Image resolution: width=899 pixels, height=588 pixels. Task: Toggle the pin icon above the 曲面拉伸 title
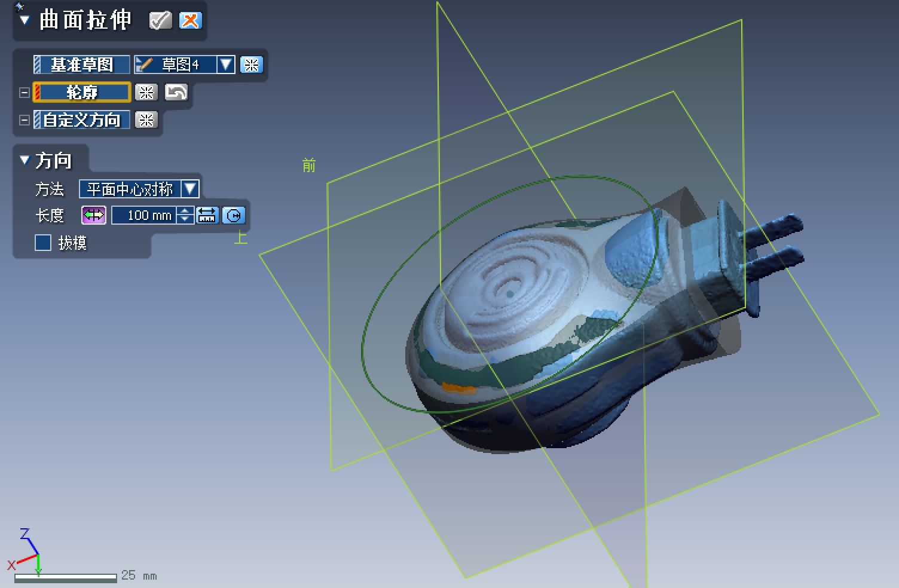pyautogui.click(x=19, y=7)
